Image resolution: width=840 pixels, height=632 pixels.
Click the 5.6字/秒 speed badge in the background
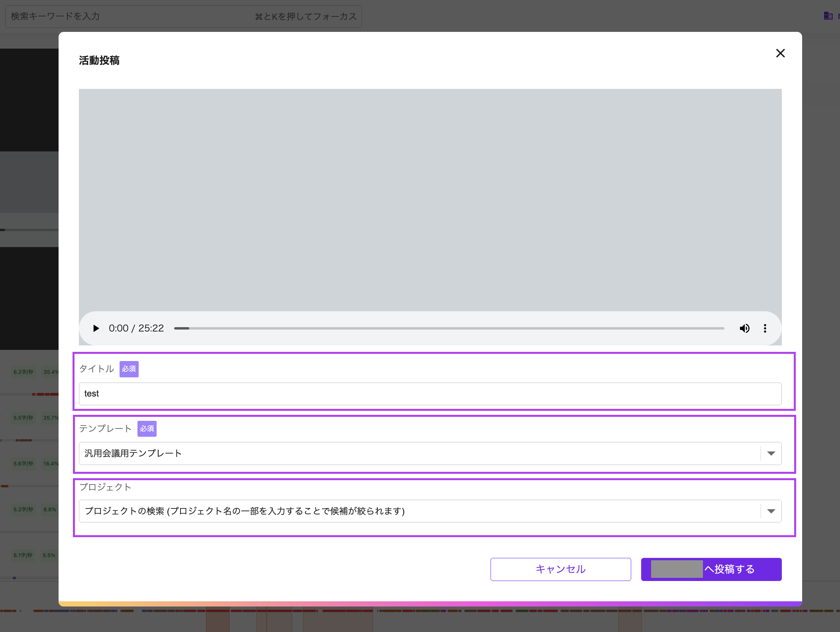[24, 463]
